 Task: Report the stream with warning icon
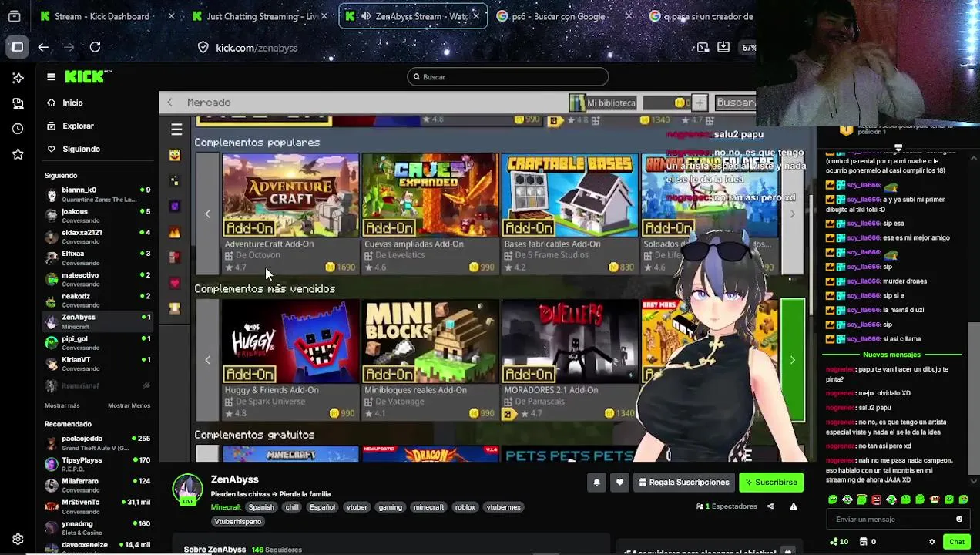tap(793, 506)
